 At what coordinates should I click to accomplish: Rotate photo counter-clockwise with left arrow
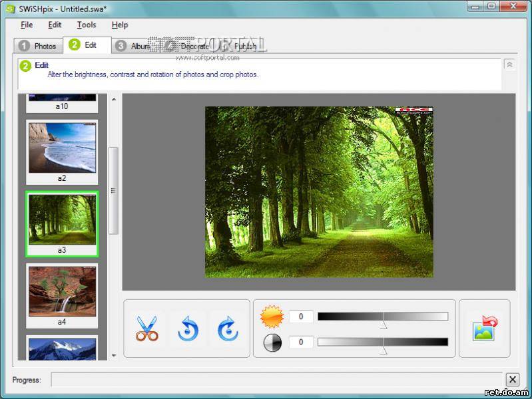point(188,329)
